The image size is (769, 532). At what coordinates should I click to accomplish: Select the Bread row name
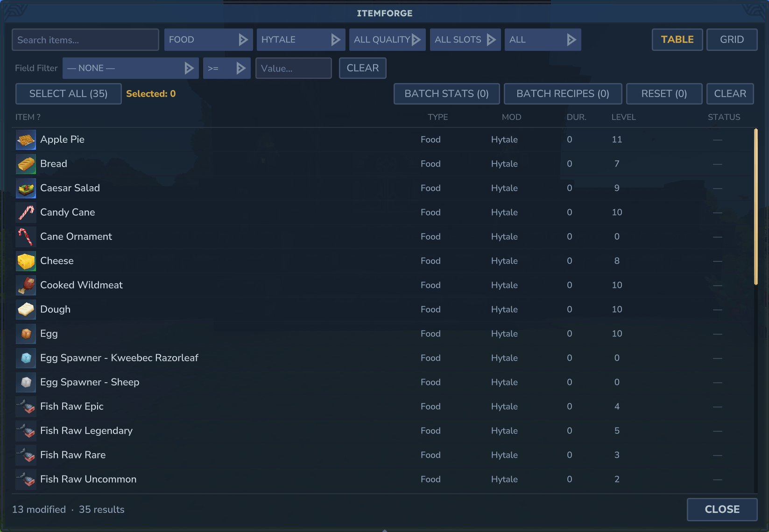[54, 164]
